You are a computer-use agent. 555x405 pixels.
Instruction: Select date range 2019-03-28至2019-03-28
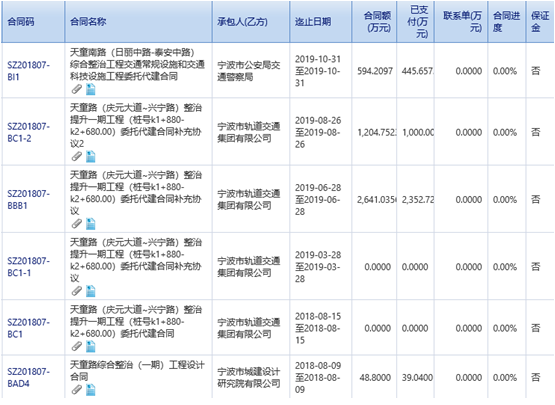(318, 267)
